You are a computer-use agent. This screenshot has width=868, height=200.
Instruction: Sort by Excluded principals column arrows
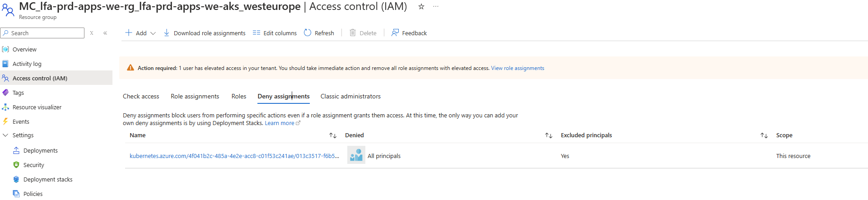764,135
